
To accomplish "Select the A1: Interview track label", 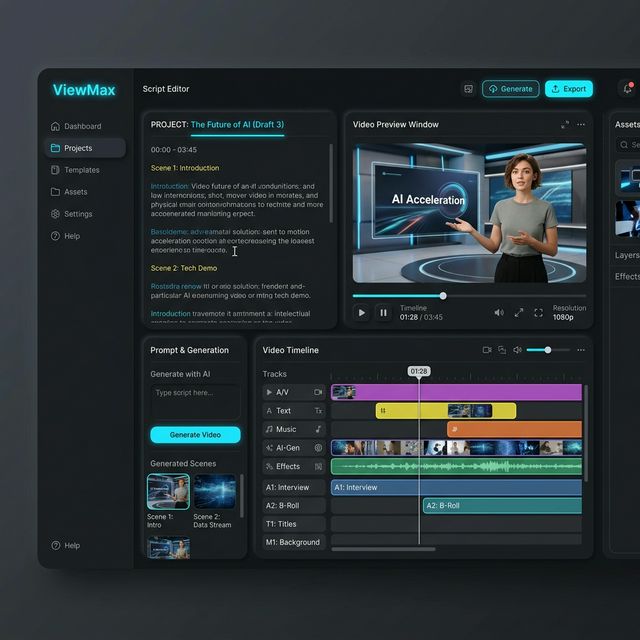I will (x=294, y=487).
